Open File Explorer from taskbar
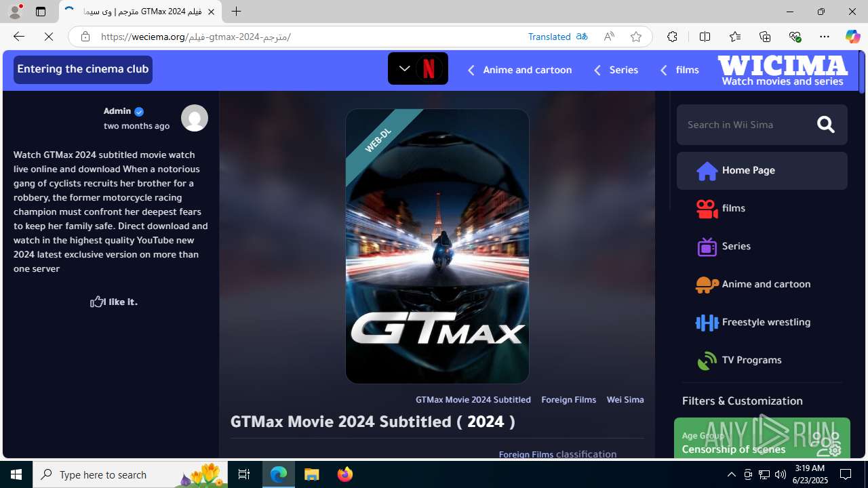 [x=311, y=474]
